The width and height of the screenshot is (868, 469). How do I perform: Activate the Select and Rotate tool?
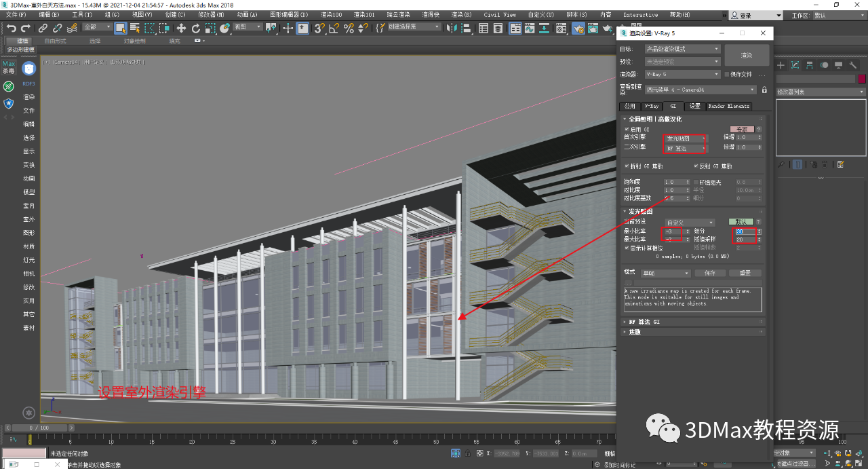point(196,28)
